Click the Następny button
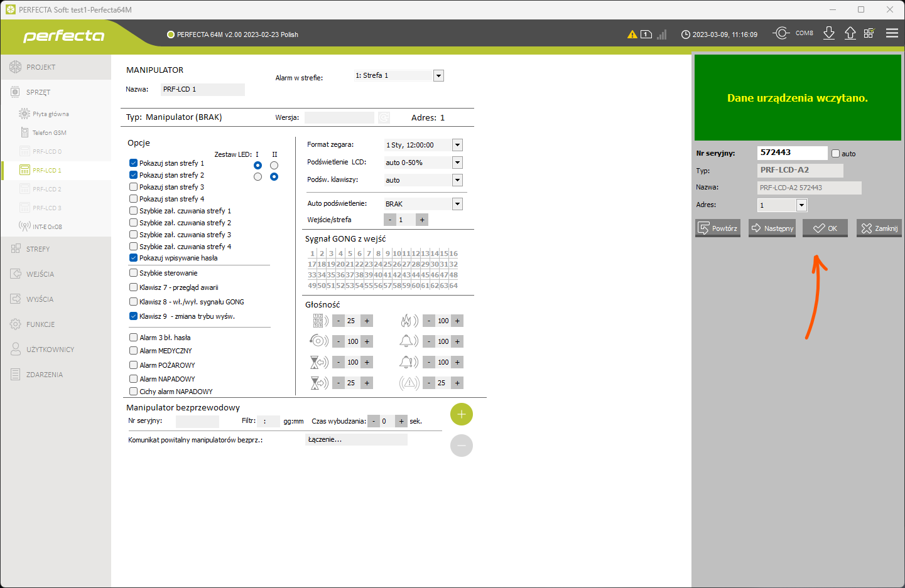The image size is (905, 588). pyautogui.click(x=772, y=228)
